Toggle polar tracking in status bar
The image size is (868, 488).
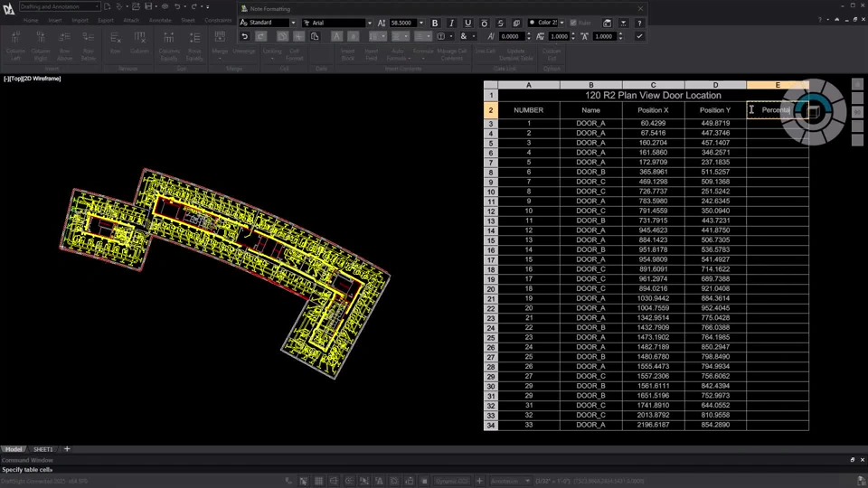[x=349, y=481]
